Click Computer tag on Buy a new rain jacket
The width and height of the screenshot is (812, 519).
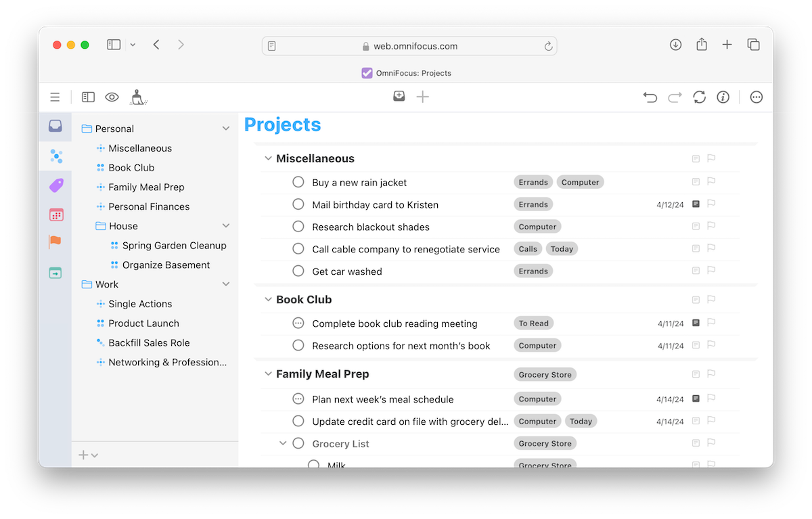coord(580,182)
